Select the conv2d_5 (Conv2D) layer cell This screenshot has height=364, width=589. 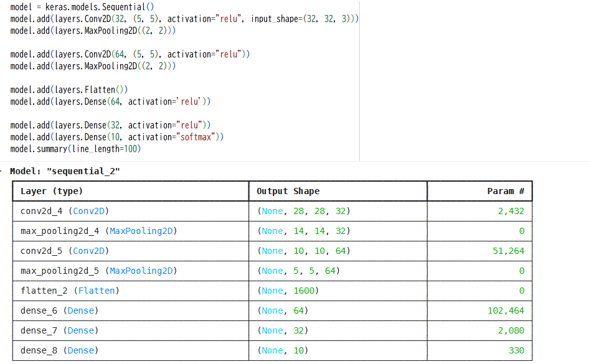tap(65, 251)
